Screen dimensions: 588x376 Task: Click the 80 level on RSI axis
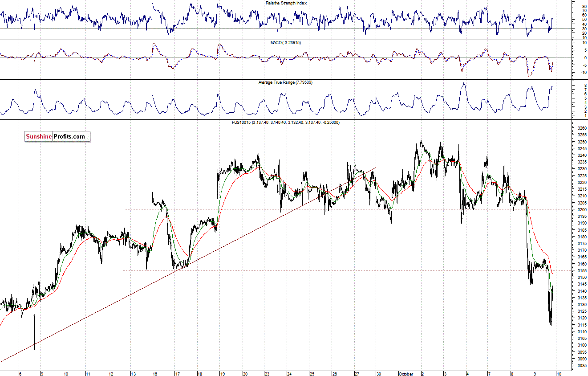pyautogui.click(x=584, y=6)
